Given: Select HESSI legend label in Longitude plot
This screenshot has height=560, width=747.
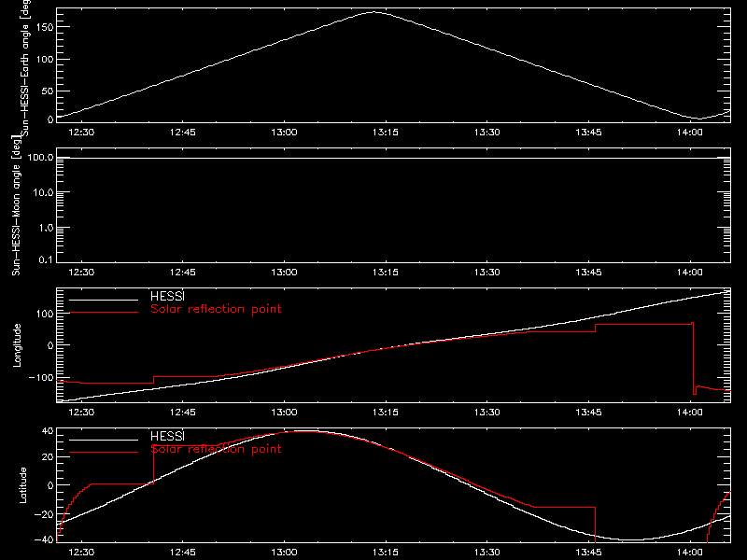Looking at the screenshot, I should click(167, 296).
